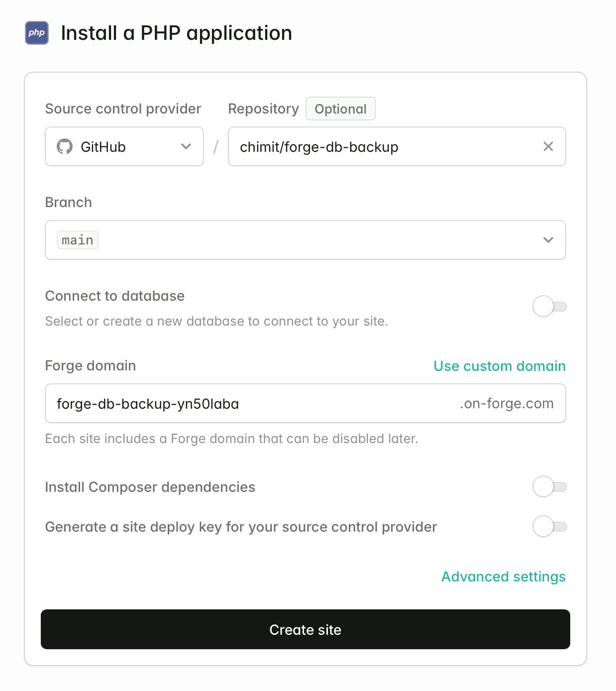Screen dimensions: 616x691
Task: Clear the repository field with the X icon
Action: tap(548, 146)
